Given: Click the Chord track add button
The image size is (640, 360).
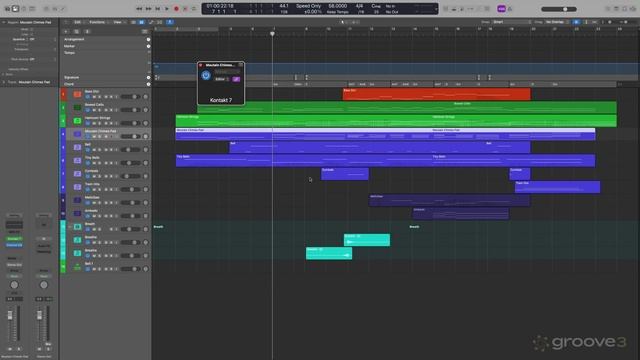Looking at the screenshot, I should pyautogui.click(x=149, y=84).
